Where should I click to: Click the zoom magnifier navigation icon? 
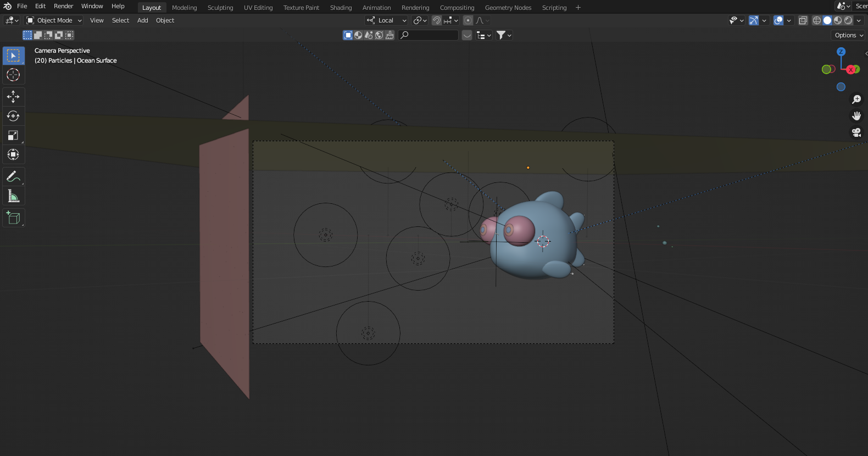click(856, 99)
